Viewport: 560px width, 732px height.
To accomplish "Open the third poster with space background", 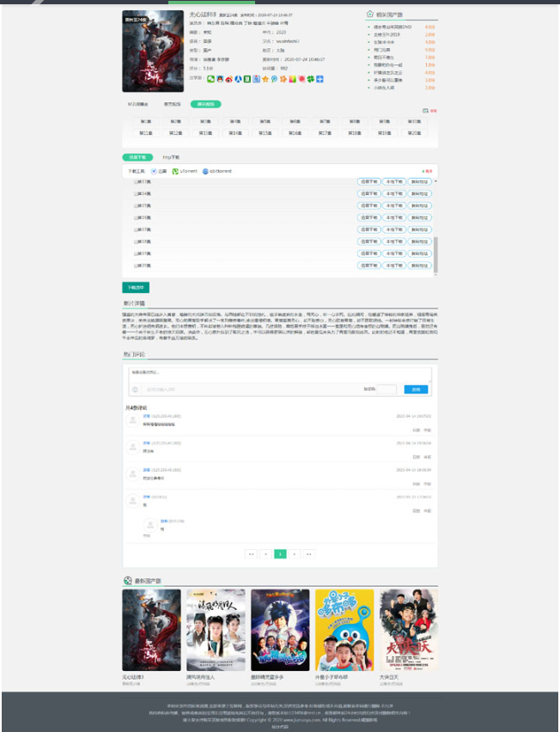I will point(280,630).
